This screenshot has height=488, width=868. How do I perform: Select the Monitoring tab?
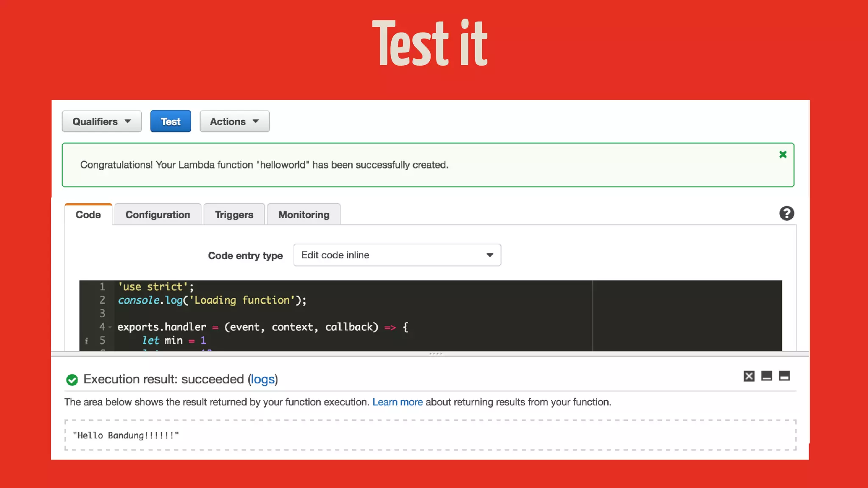tap(303, 215)
